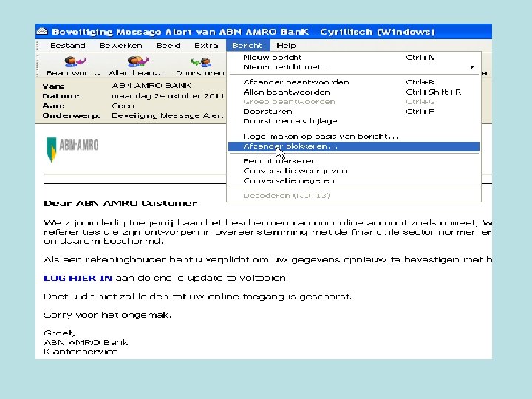This screenshot has height=399, width=532.
Task: Click the window title bar text
Action: tap(243, 32)
